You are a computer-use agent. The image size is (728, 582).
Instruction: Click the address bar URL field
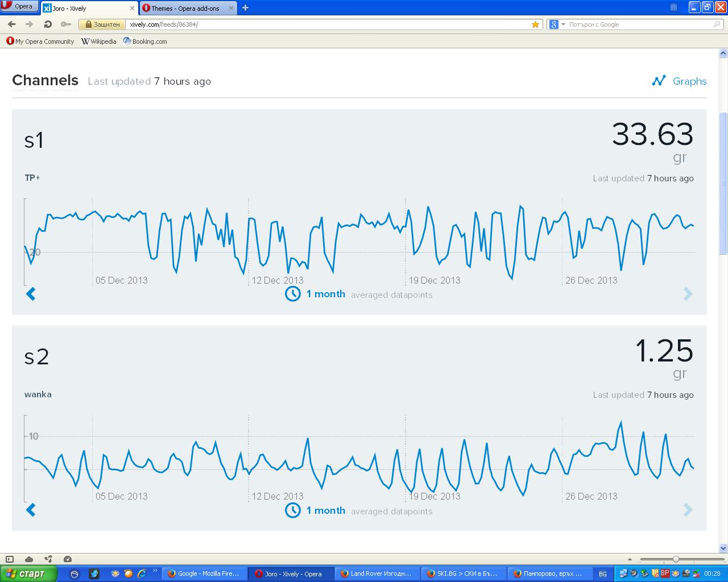pos(330,24)
